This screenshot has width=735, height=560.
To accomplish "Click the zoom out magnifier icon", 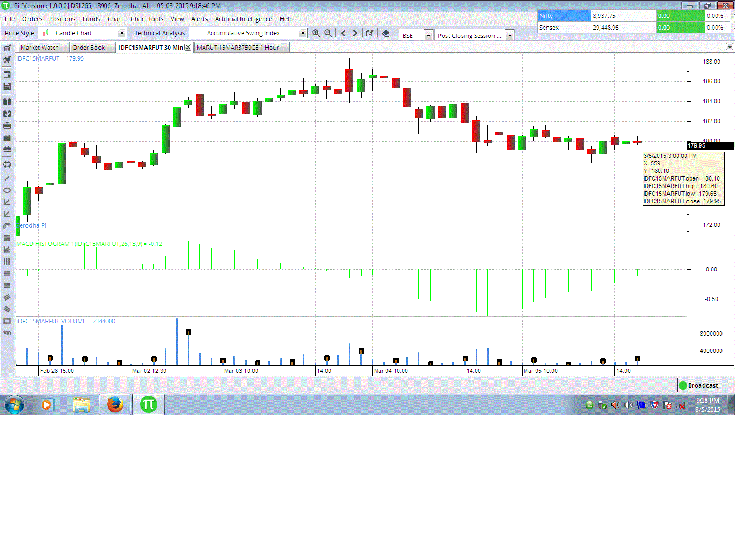I will point(328,33).
